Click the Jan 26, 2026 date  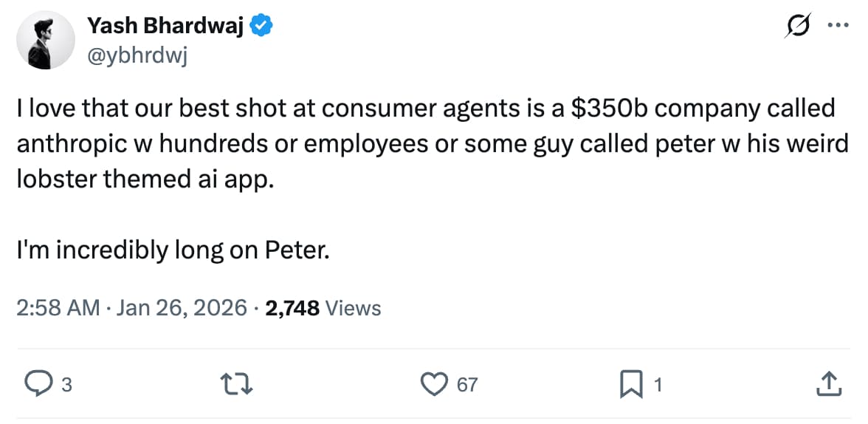(x=181, y=307)
